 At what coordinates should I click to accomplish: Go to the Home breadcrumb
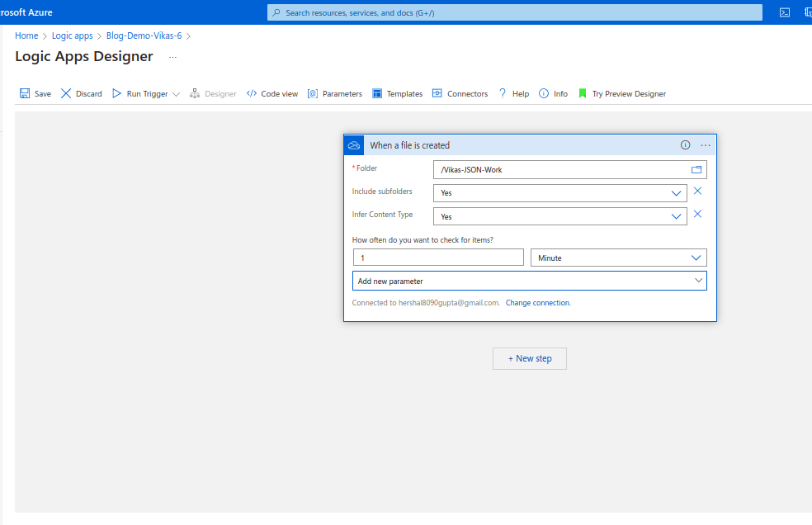point(26,35)
